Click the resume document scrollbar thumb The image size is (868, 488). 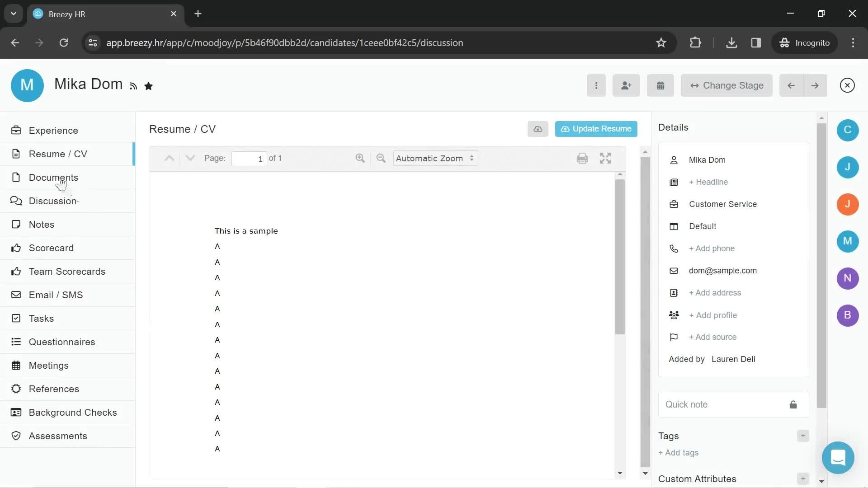click(x=620, y=257)
